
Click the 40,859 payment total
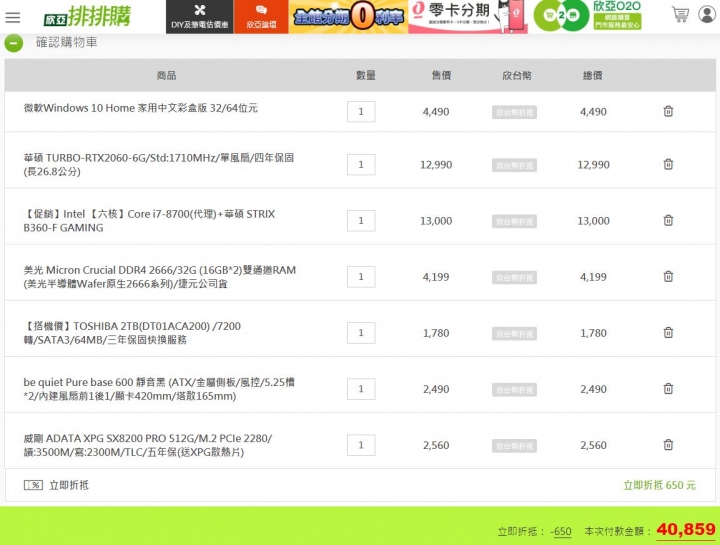point(686,529)
